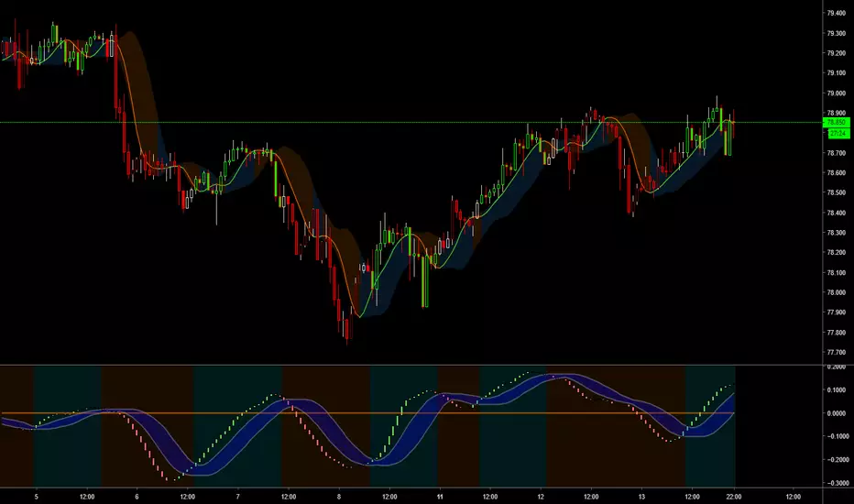
Task: Click the 78.000 price axis label
Action: point(836,292)
